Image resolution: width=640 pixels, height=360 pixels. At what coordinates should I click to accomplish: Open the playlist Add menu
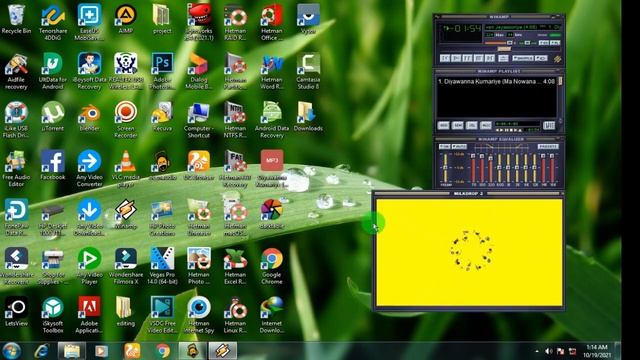pyautogui.click(x=443, y=125)
